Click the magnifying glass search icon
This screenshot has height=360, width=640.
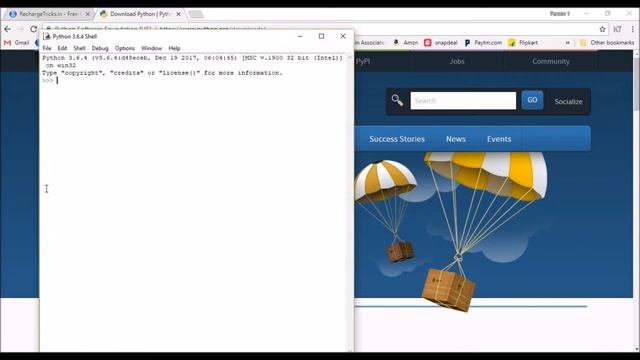(x=397, y=100)
